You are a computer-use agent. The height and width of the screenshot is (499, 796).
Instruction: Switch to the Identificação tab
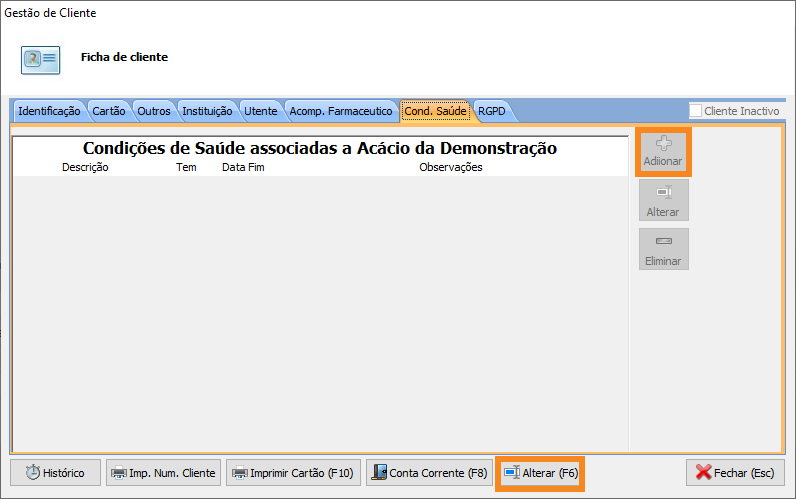[49, 111]
